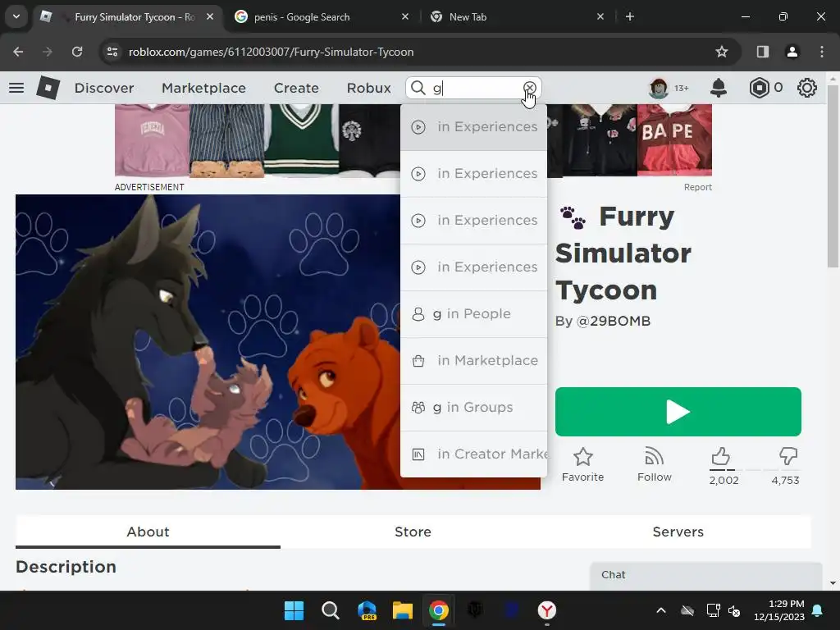Choose 'g in Groups' suggestion
Viewport: 840px width, 630px height.
[x=473, y=407]
